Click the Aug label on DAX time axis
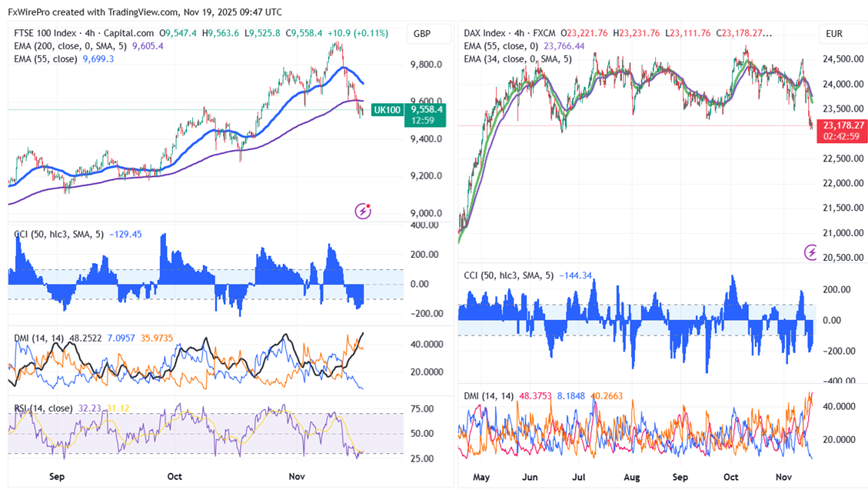 click(x=632, y=477)
